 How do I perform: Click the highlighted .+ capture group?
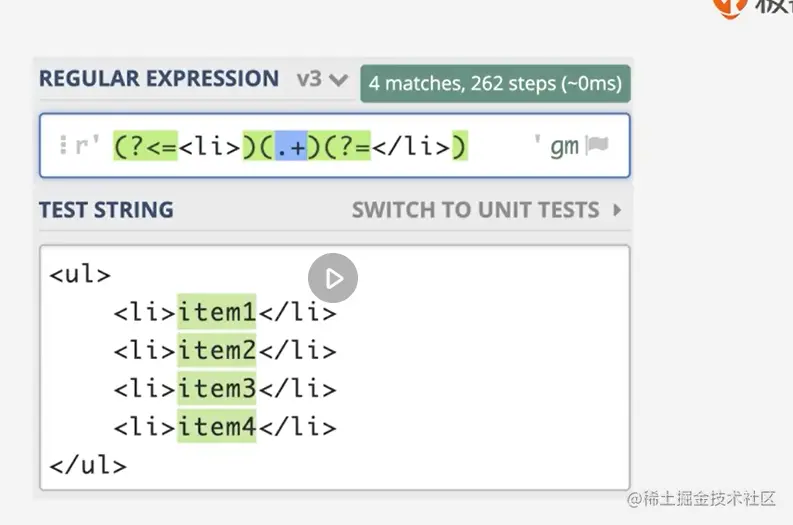point(295,146)
